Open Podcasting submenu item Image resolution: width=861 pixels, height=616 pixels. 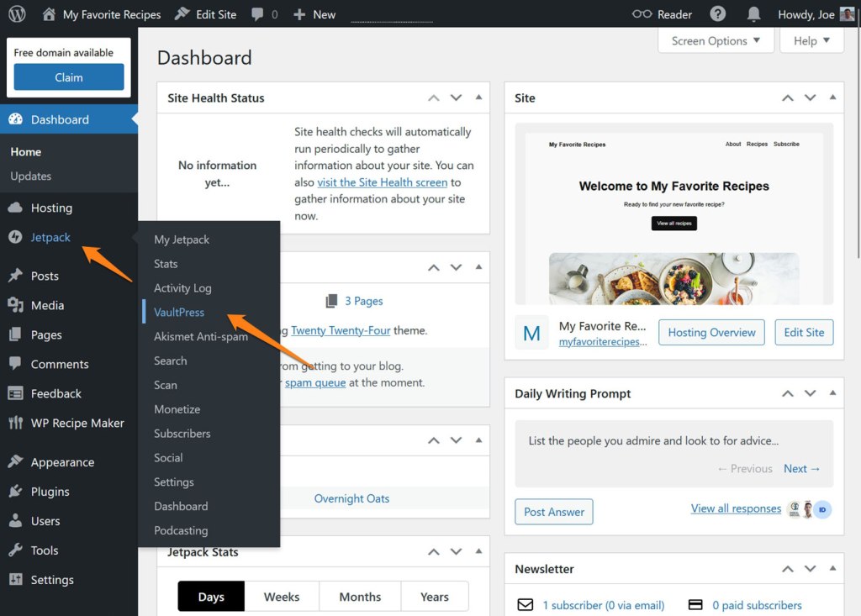(x=182, y=530)
